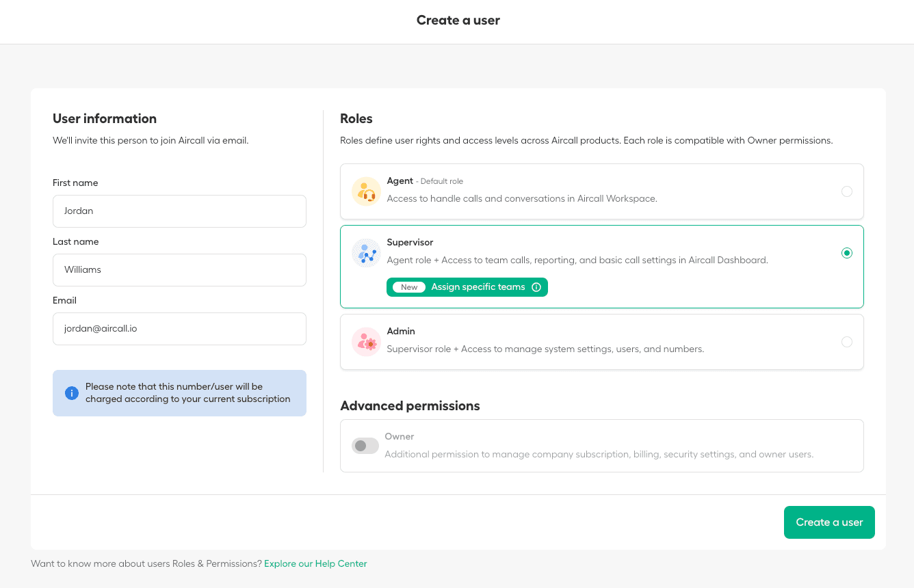914x588 pixels.
Task: Click the Create a user button
Action: (829, 522)
